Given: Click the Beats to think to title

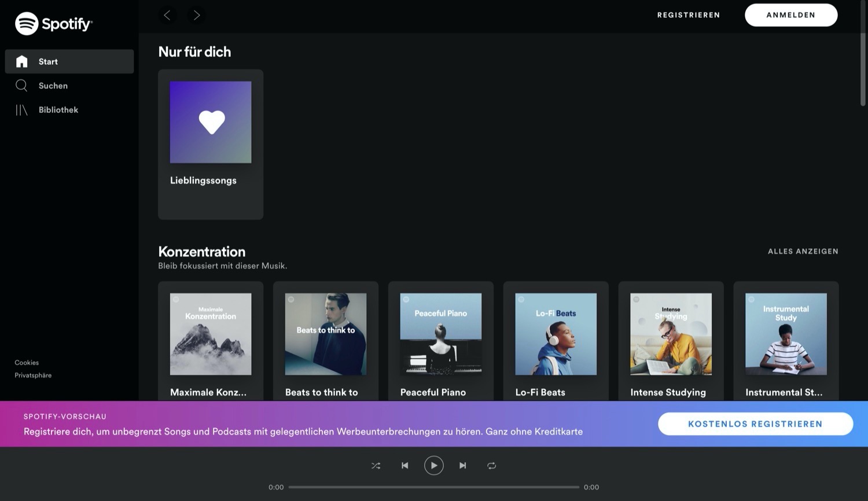Looking at the screenshot, I should [x=322, y=392].
